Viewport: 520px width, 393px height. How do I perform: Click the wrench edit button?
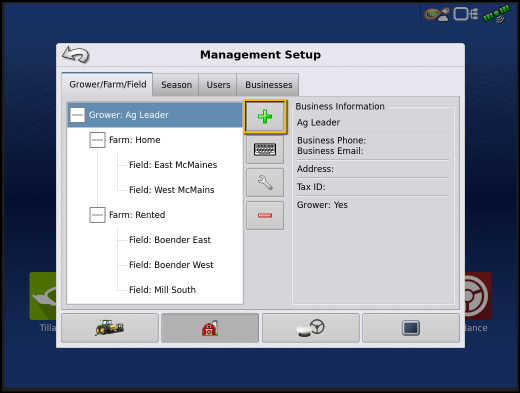(x=265, y=182)
